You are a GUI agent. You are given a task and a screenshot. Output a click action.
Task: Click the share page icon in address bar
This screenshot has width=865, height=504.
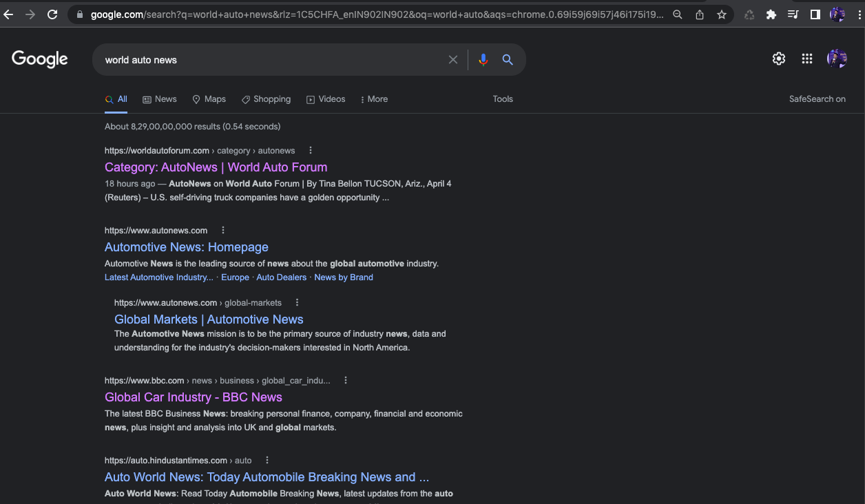coord(700,14)
